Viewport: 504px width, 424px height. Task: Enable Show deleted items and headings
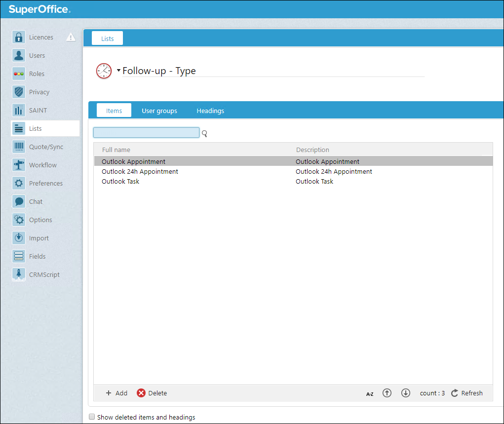click(92, 417)
